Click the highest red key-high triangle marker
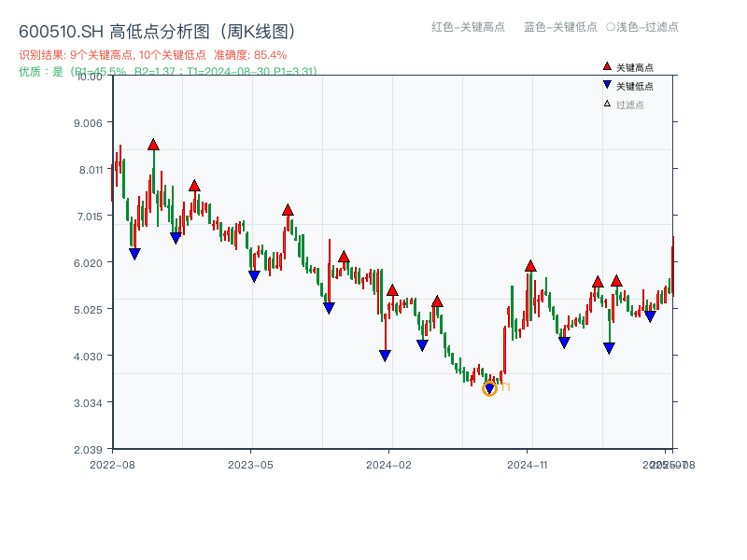 [x=153, y=145]
